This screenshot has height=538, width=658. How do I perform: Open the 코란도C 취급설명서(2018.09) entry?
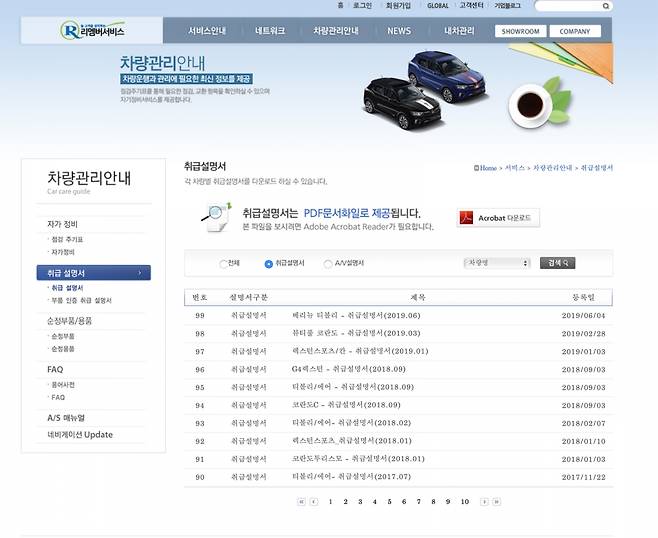332,405
